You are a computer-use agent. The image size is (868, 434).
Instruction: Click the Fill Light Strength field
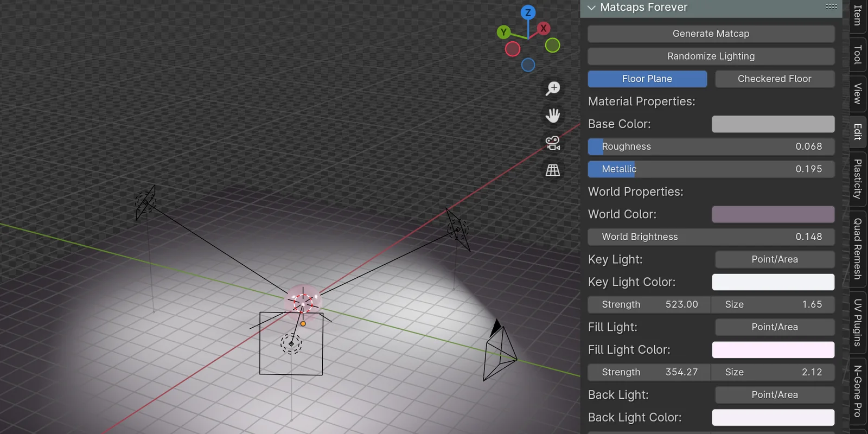pos(649,373)
